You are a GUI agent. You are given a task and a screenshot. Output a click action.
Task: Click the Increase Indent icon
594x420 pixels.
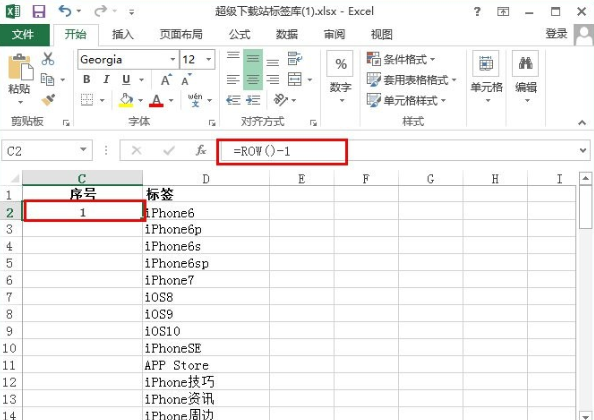pos(253,100)
